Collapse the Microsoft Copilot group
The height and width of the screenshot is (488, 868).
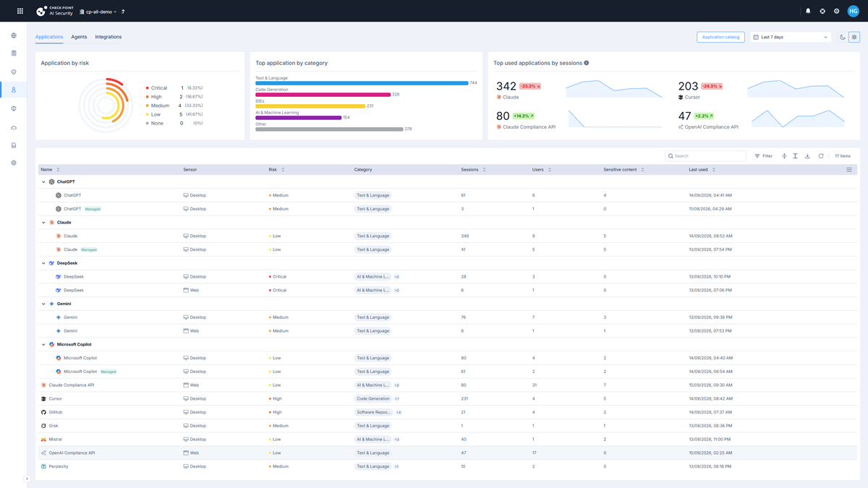43,345
